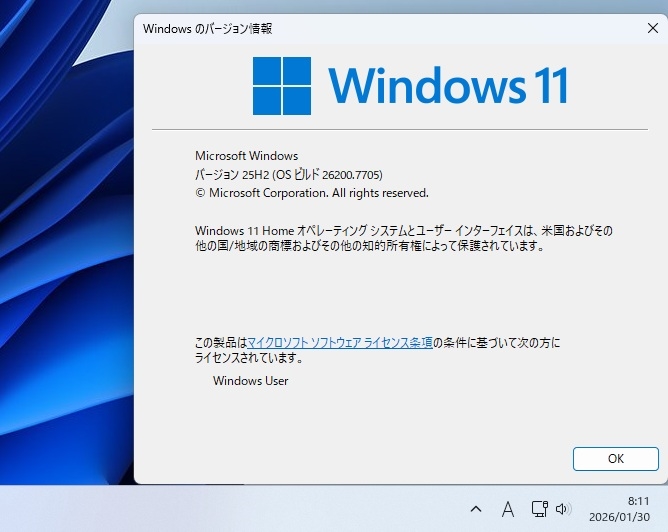This screenshot has width=668, height=532.
Task: Click the Microsoft Corporation copyright line
Action: [312, 193]
